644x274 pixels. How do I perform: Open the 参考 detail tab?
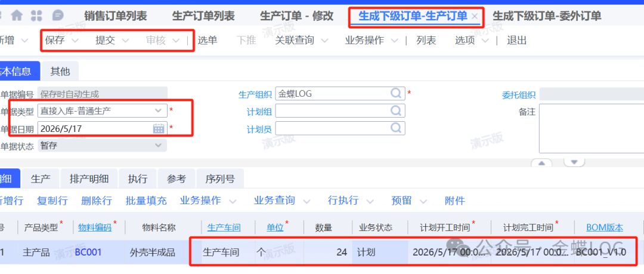click(176, 179)
